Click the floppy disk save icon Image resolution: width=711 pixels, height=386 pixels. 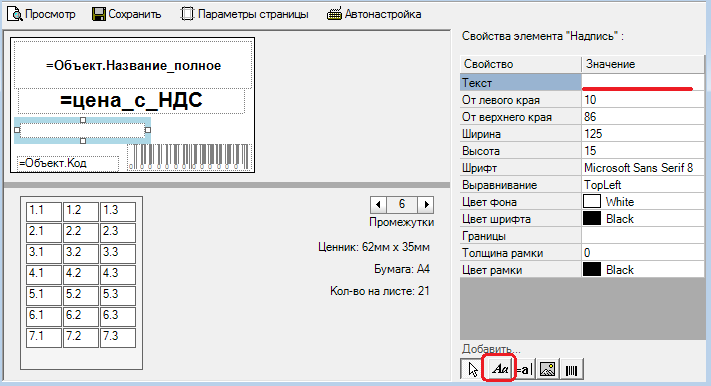[x=98, y=14]
